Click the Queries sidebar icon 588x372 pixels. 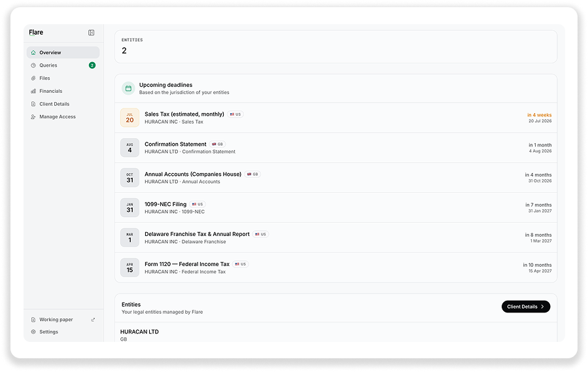(33, 65)
